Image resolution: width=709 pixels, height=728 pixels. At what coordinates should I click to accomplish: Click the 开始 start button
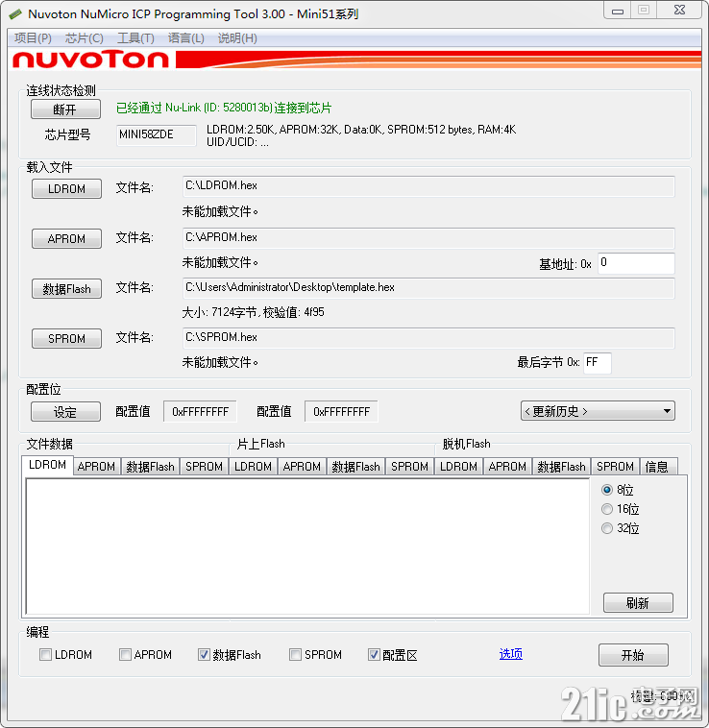(633, 655)
